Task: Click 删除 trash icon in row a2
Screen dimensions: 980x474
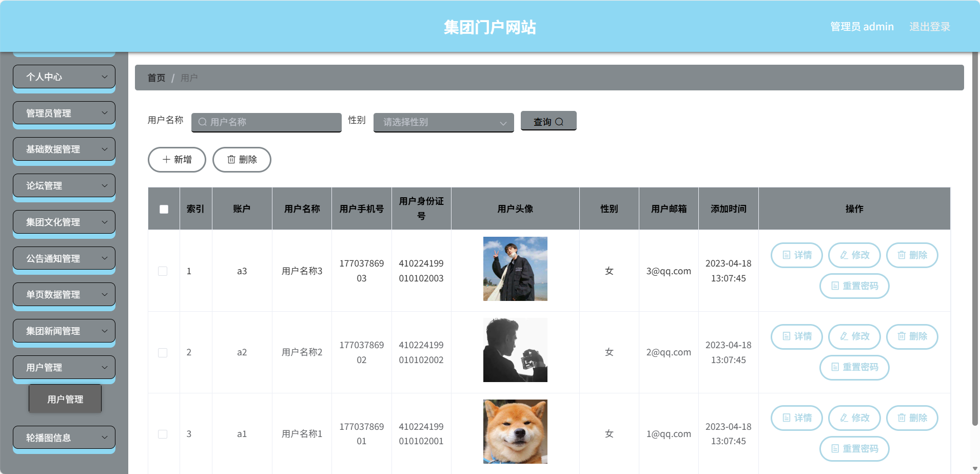Action: (x=901, y=336)
